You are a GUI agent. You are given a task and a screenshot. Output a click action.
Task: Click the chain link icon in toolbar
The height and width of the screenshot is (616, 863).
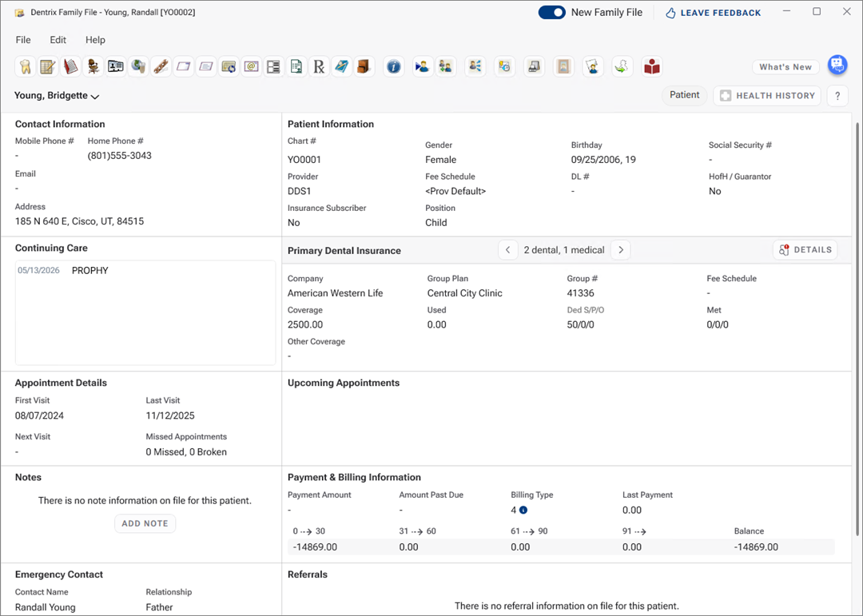pyautogui.click(x=161, y=67)
